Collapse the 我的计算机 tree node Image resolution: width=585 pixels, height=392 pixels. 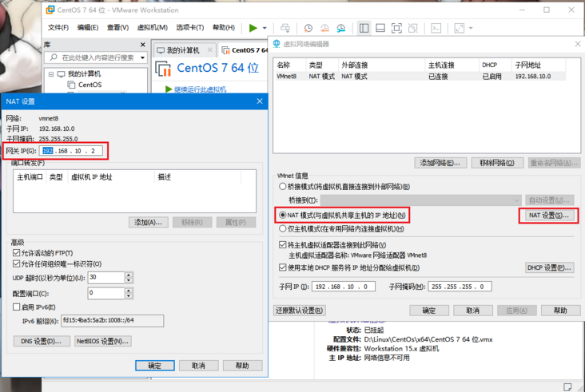click(51, 73)
